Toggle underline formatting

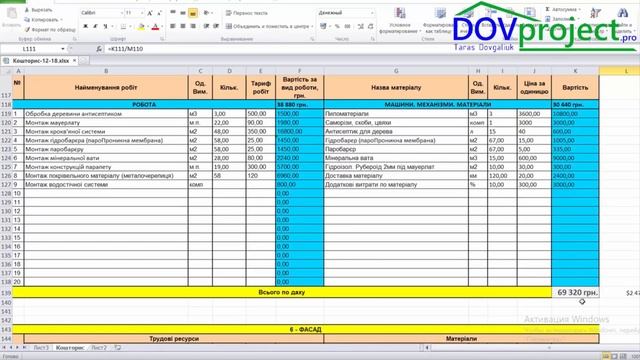pyautogui.click(x=105, y=27)
